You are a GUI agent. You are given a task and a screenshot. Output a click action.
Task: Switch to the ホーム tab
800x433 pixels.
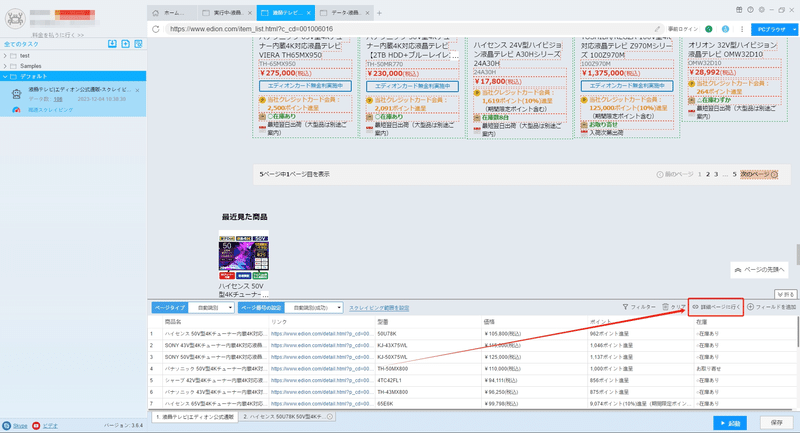[x=173, y=13]
